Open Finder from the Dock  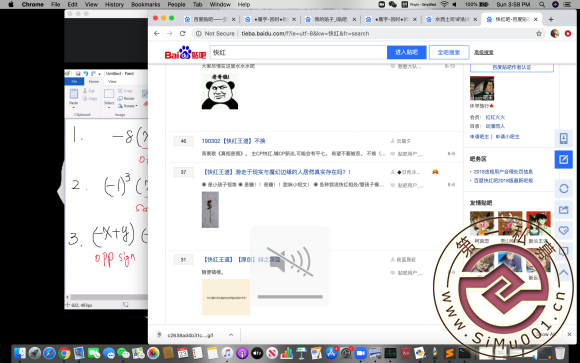click(20, 353)
